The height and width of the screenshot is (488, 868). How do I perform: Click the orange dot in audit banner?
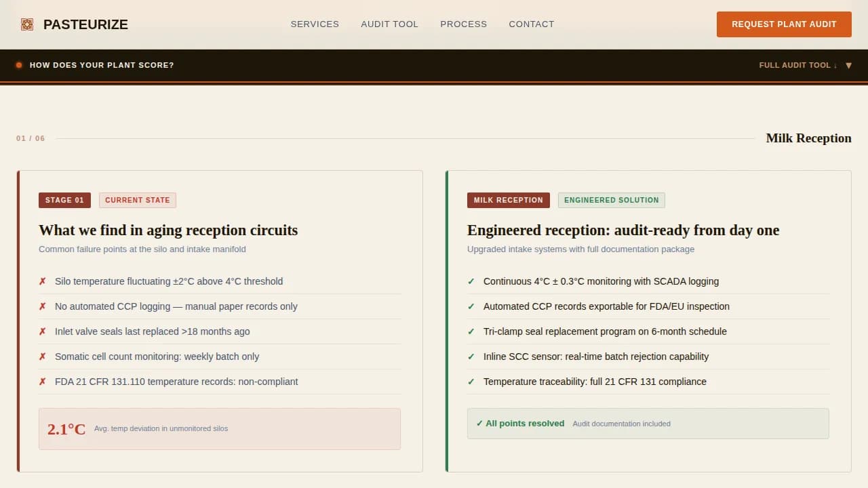tap(19, 65)
